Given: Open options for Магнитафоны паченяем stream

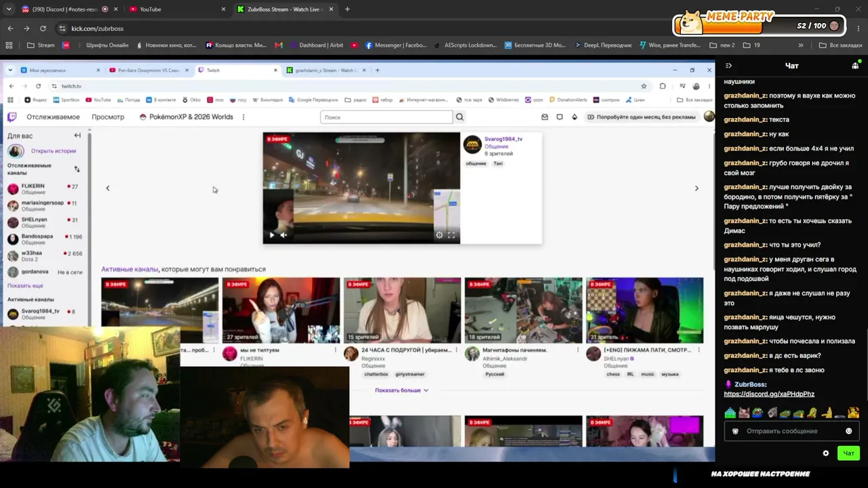Looking at the screenshot, I should point(578,350).
